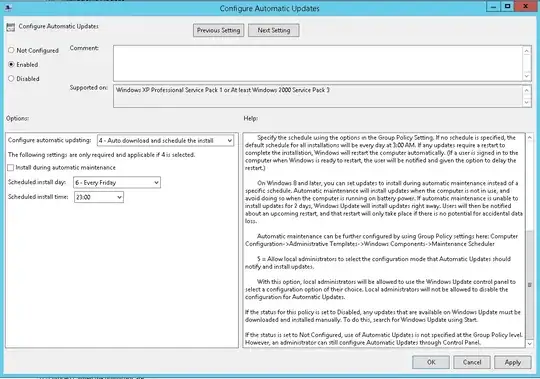Click Comment box scroll up arrow
Image resolution: width=540 pixels, height=379 pixels.
coord(527,51)
